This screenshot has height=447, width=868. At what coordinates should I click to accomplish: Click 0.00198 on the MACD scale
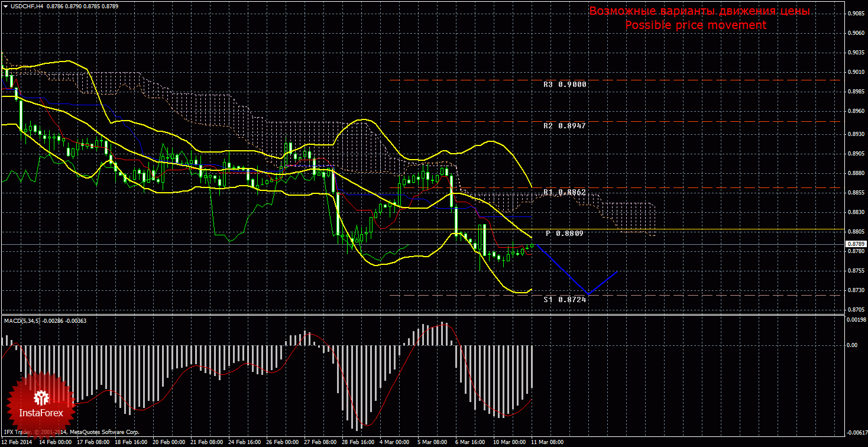click(856, 320)
